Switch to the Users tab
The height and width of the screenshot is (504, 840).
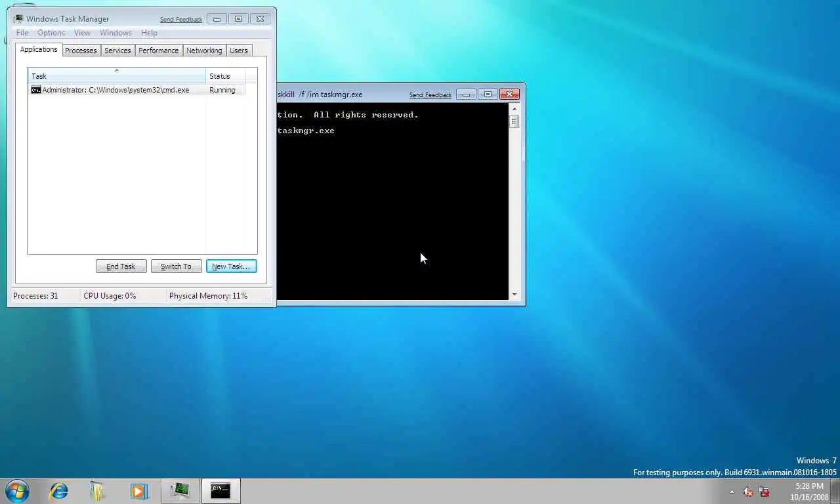[239, 51]
